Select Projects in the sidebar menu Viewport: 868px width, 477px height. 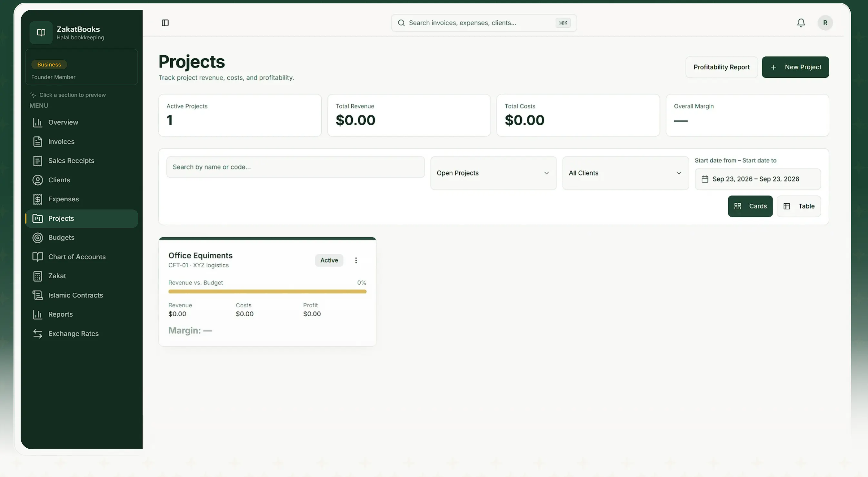(x=82, y=218)
